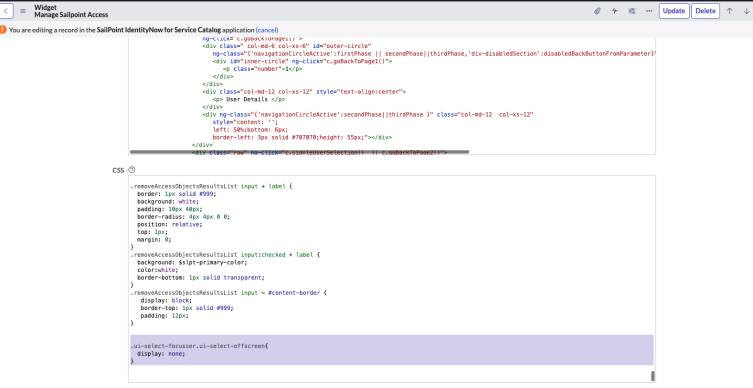Click the 'style="text-align:center"' div line
The height and width of the screenshot is (388, 753).
tap(304, 91)
